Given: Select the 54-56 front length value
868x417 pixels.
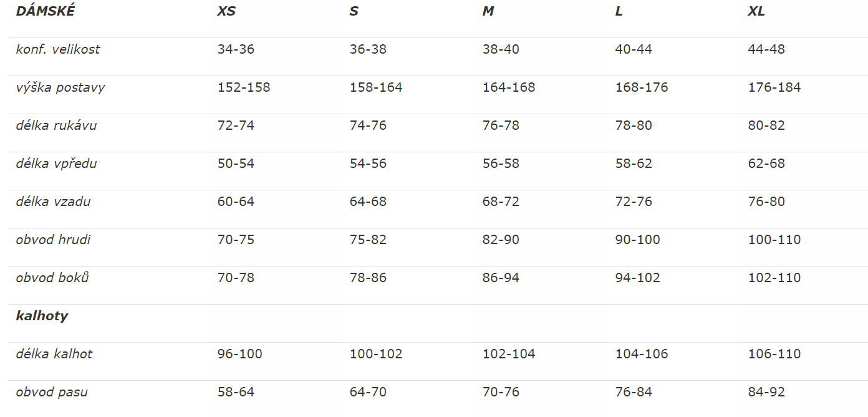Looking at the screenshot, I should click(x=368, y=164).
